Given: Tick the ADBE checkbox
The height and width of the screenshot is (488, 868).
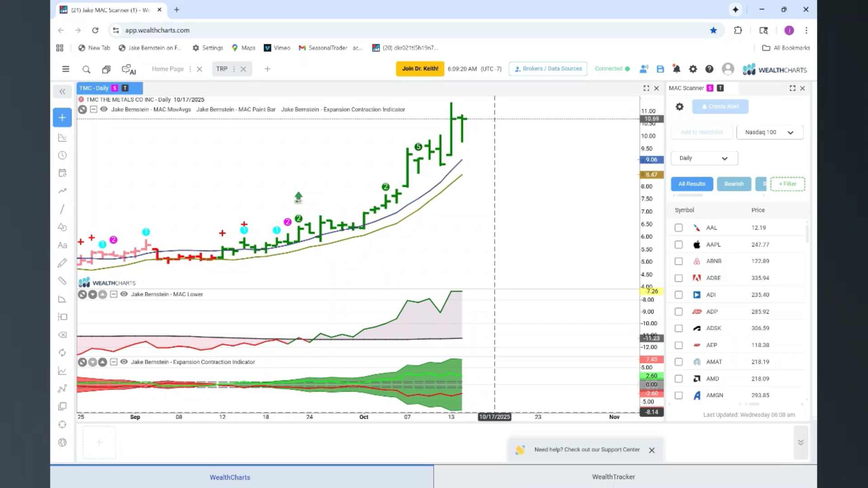Looking at the screenshot, I should (679, 278).
